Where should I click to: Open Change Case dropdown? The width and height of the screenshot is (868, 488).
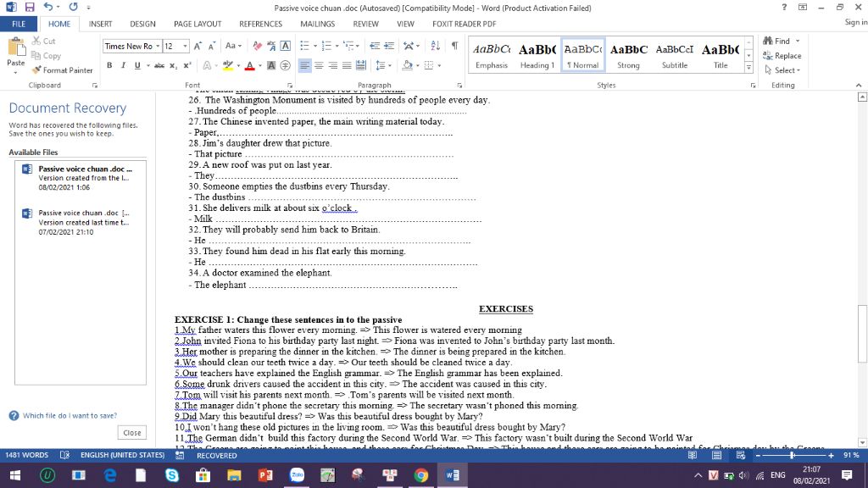click(234, 46)
